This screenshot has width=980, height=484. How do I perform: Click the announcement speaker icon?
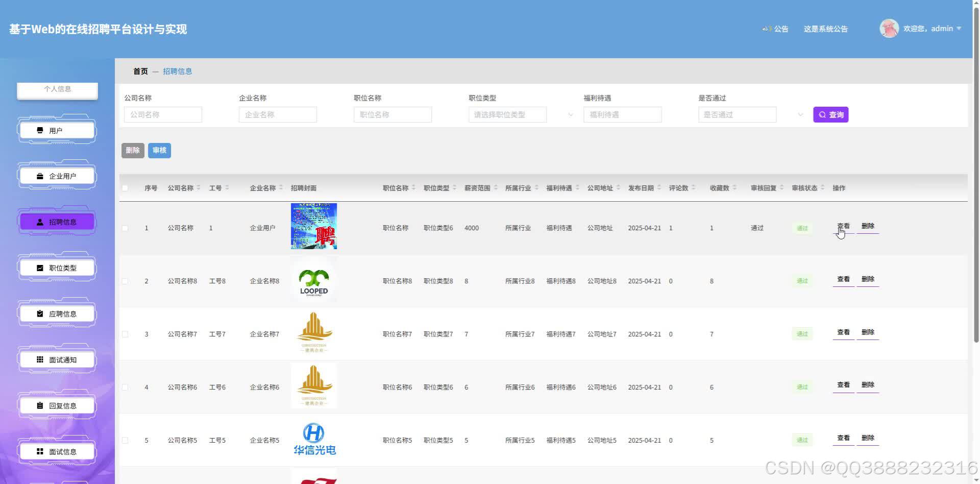click(x=767, y=29)
